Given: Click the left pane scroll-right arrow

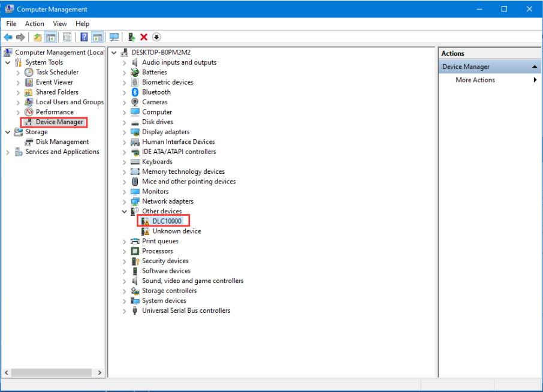Looking at the screenshot, I should [99, 373].
